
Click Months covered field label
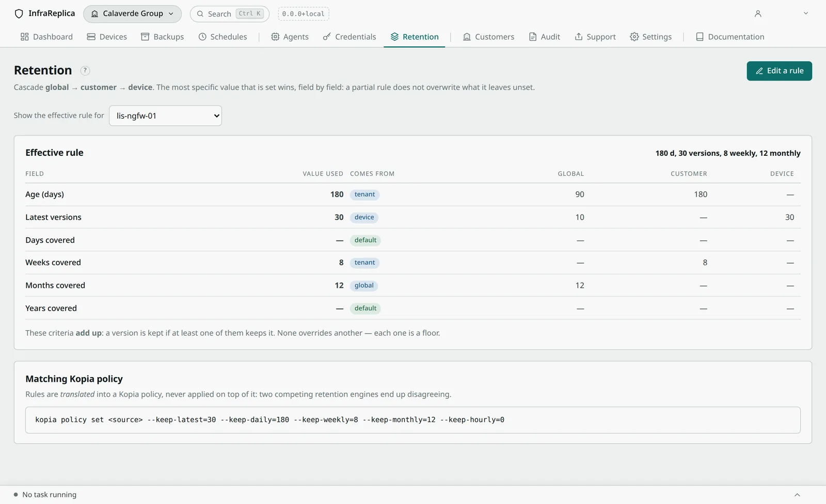55,285
